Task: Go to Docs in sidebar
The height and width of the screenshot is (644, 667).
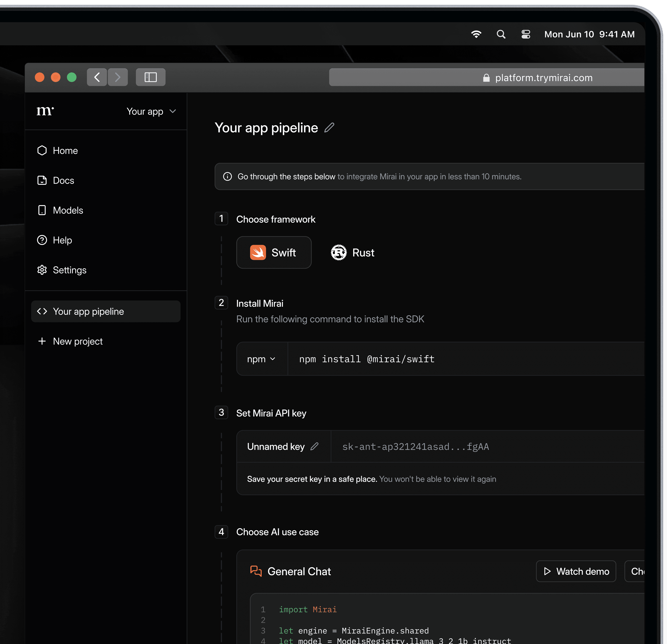Action: (63, 180)
